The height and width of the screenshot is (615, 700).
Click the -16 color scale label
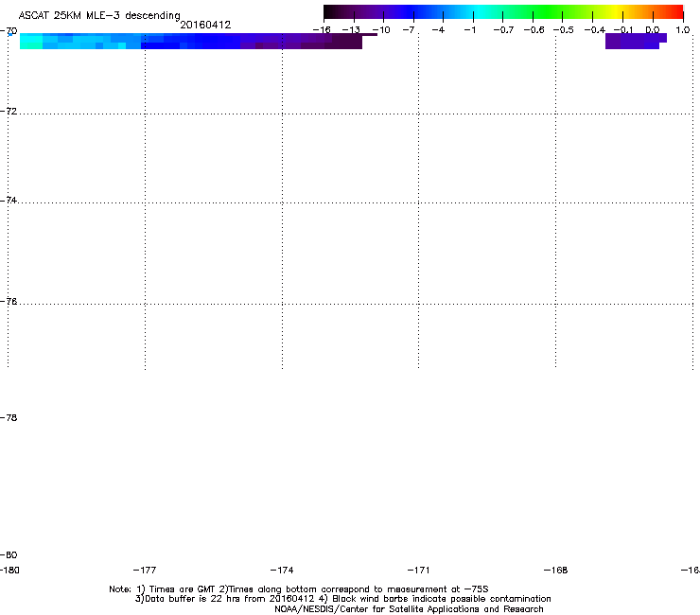(x=322, y=30)
